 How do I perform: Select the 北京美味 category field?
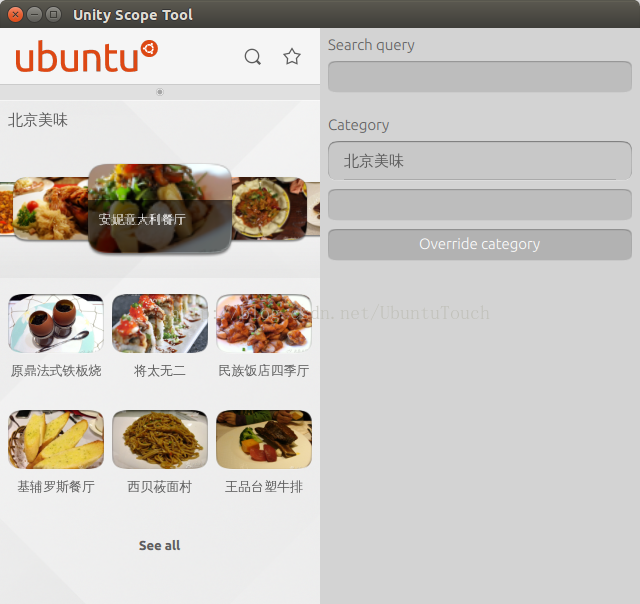pyautogui.click(x=480, y=161)
